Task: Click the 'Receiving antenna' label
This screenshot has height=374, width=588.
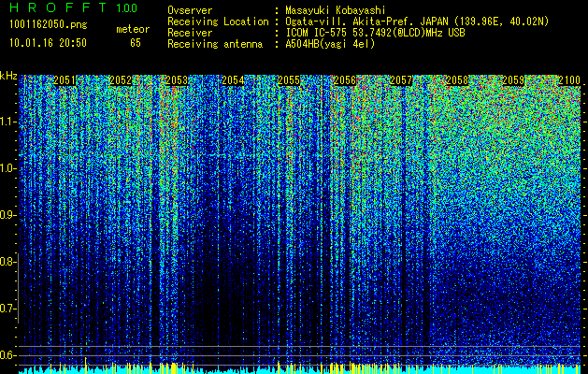Action: click(x=215, y=44)
